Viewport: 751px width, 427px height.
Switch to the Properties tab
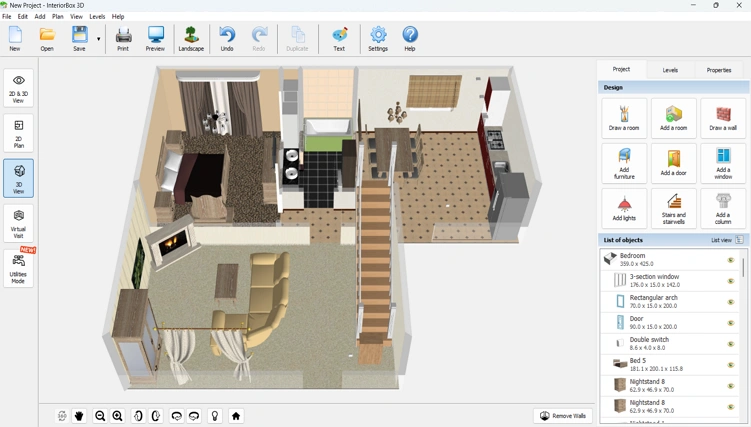719,70
